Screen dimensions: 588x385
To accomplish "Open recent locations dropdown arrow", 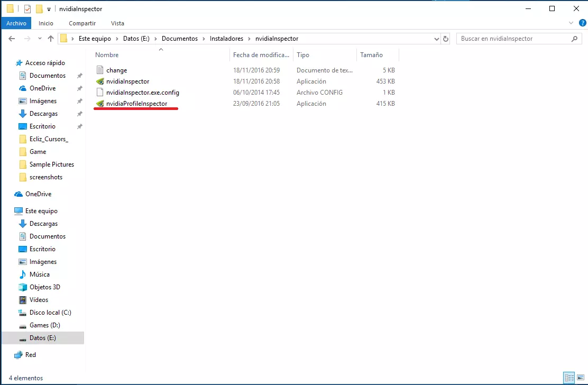I will (x=40, y=39).
